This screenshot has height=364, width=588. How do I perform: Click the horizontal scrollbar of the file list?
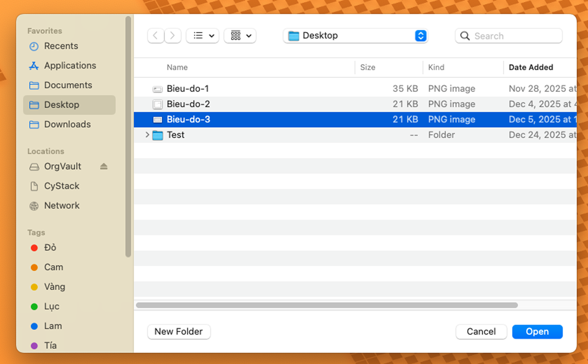pos(327,305)
